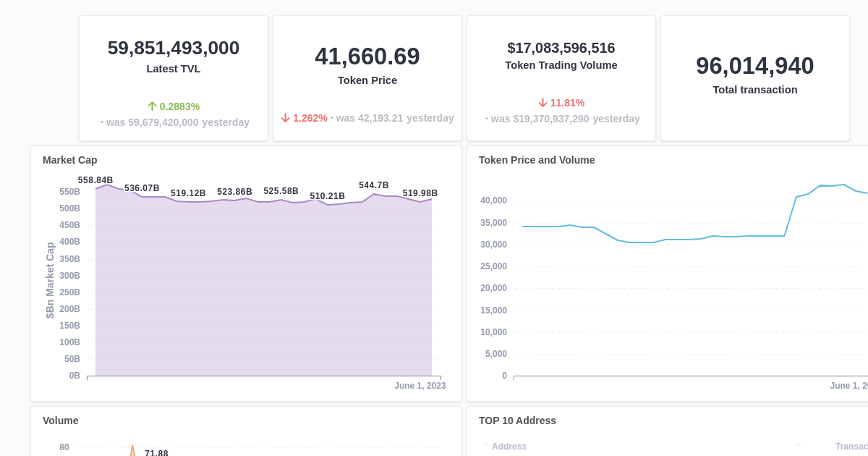This screenshot has height=456, width=868.
Task: Click the June 1, 2023 axis label
Action: 420,386
